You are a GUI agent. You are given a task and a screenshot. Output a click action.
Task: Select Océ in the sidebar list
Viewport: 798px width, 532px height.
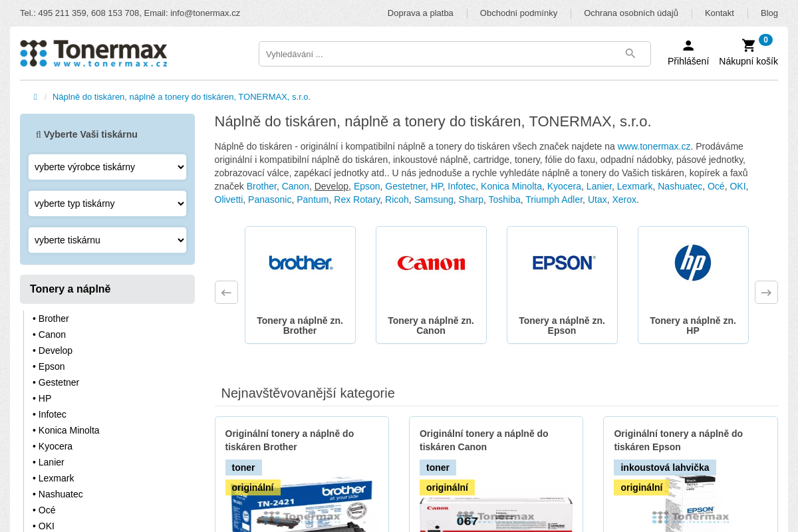pyautogui.click(x=47, y=510)
